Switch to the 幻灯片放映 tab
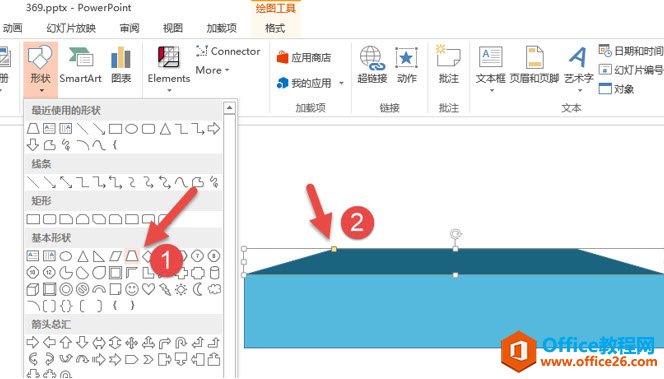The image size is (664, 379). click(71, 28)
